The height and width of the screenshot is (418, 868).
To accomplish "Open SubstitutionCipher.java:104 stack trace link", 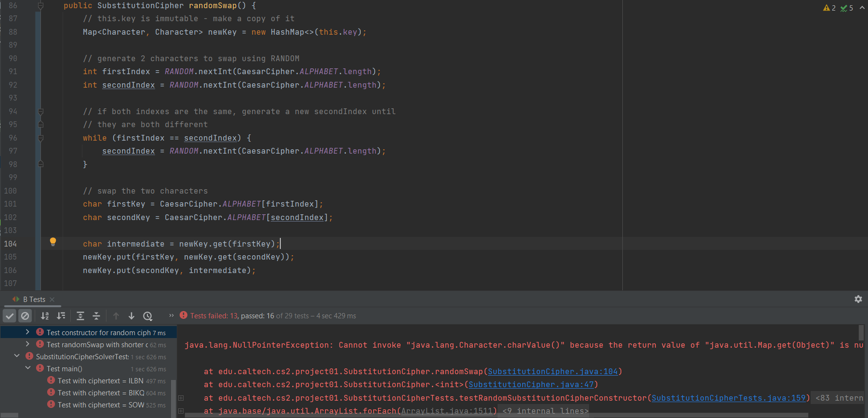I will tap(552, 371).
